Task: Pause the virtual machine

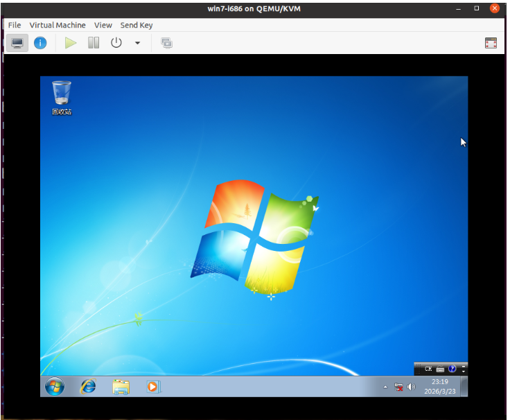Action: (94, 43)
